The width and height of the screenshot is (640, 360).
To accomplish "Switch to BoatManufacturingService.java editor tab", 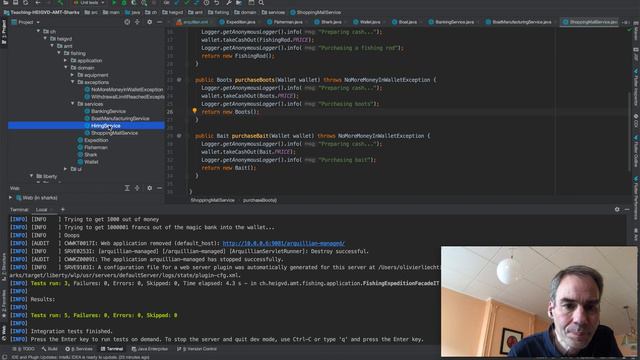I will 519,22.
